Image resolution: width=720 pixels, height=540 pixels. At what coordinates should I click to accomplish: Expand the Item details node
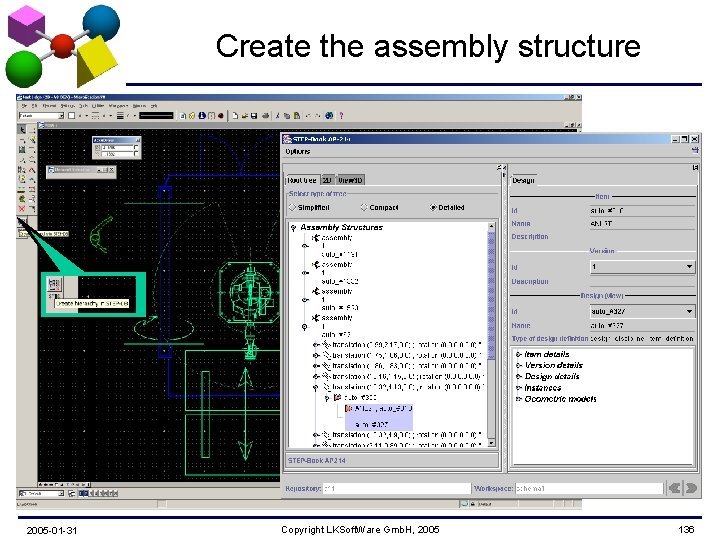[518, 354]
